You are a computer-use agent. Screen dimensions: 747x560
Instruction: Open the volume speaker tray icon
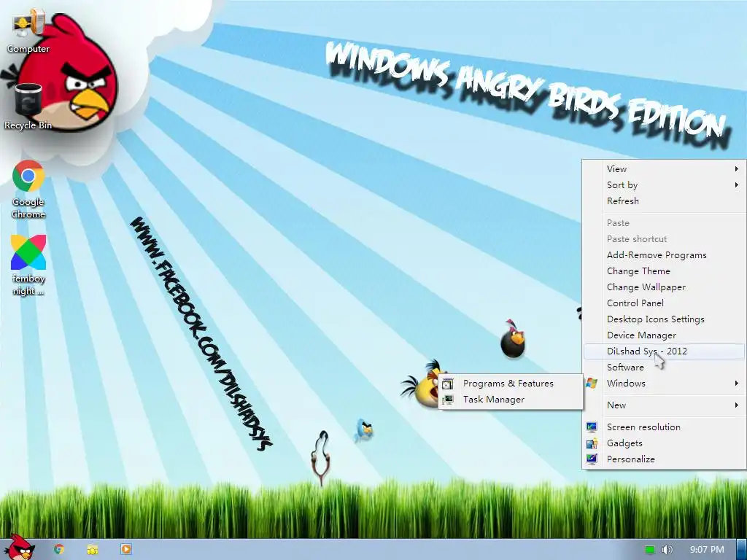(667, 550)
